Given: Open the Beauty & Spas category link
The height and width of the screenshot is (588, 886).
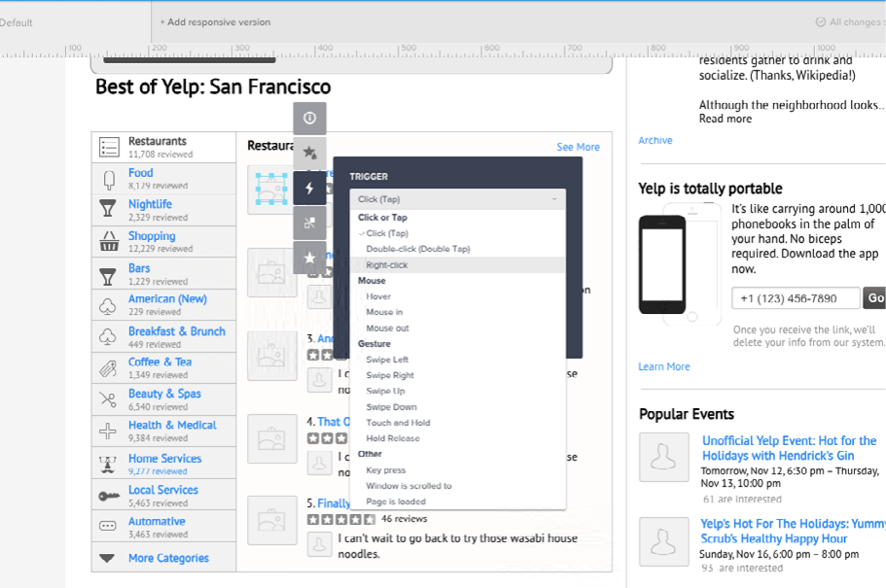Looking at the screenshot, I should pos(164,393).
